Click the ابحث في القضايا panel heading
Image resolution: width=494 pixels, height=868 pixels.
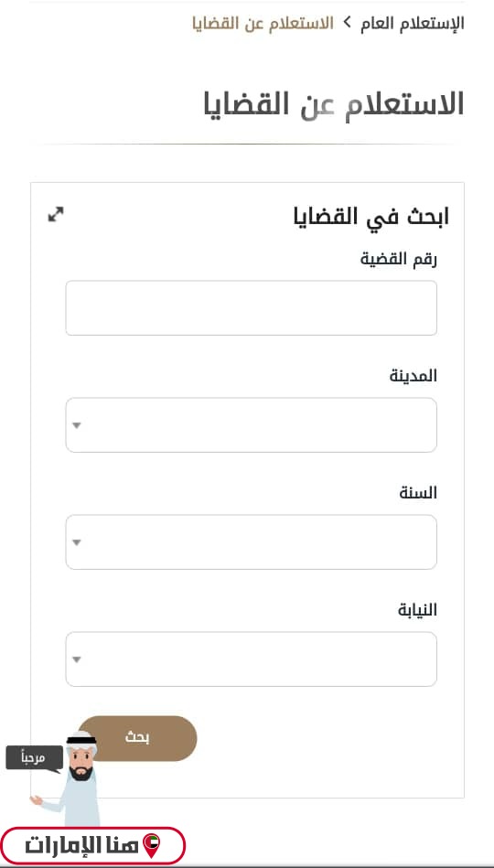[371, 217]
